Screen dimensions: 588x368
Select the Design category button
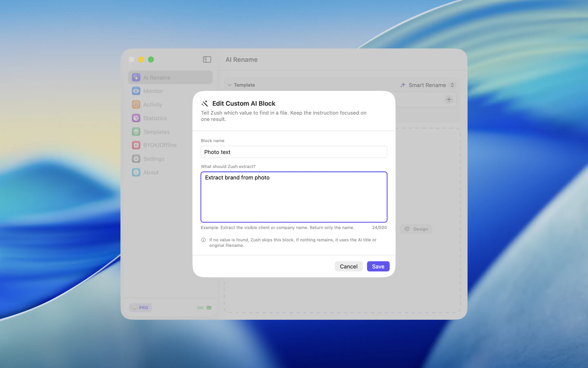click(416, 229)
